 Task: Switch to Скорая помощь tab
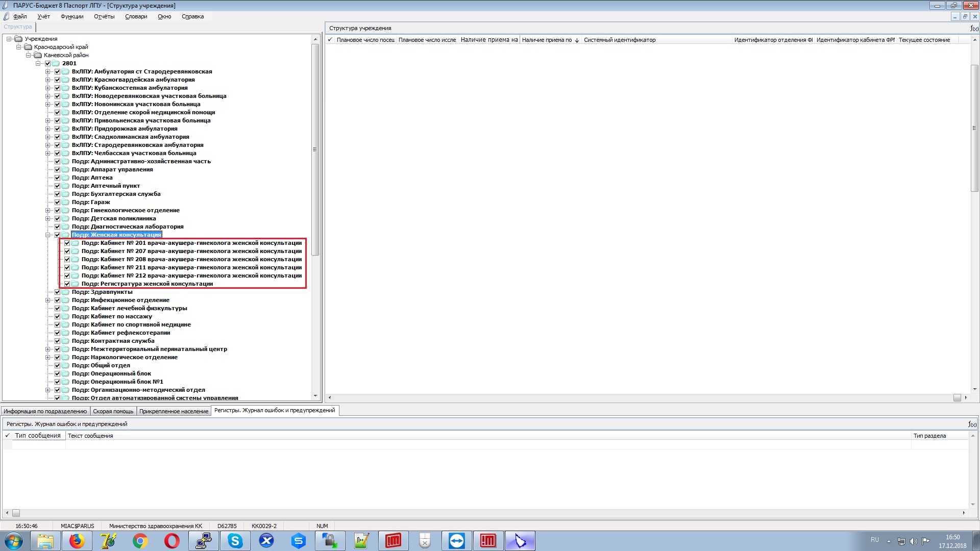tap(113, 411)
